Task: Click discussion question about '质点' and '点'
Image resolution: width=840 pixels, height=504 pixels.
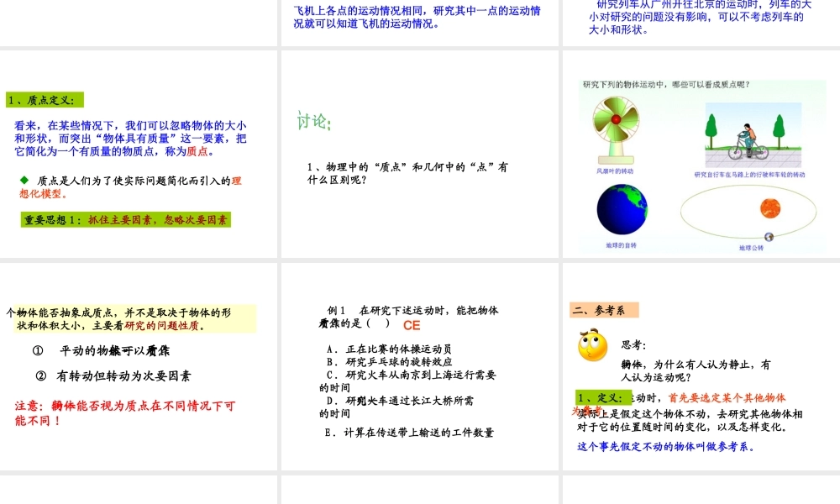Action: pos(407,173)
